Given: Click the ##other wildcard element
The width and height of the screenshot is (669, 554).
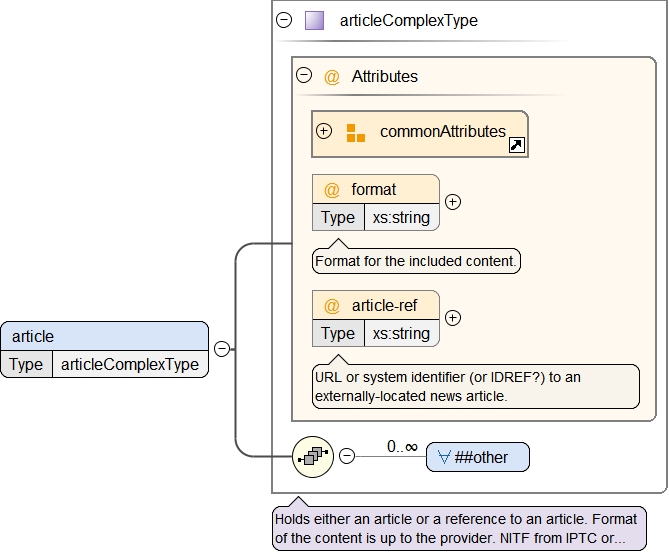Looking at the screenshot, I should (478, 457).
